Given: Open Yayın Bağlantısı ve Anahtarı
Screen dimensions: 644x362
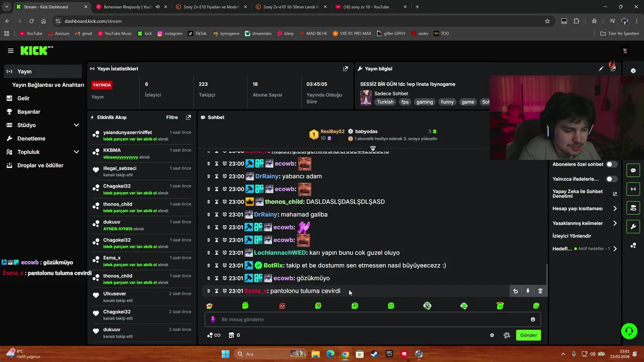Looking at the screenshot, I should 48,85.
